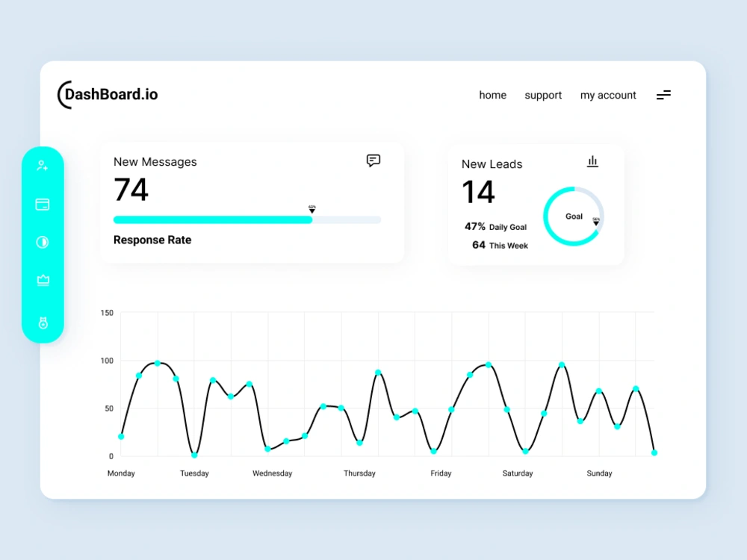Viewport: 747px width, 560px height.
Task: Open the card payments sidebar icon
Action: pyautogui.click(x=43, y=205)
